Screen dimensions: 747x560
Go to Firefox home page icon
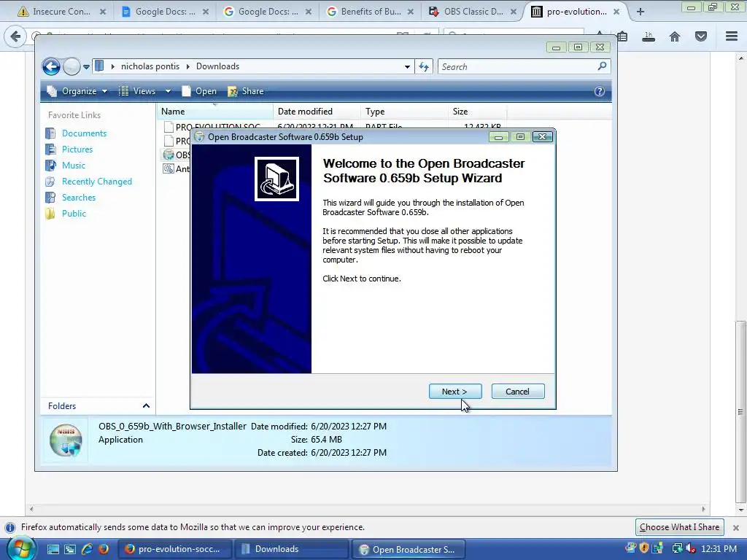click(x=675, y=36)
